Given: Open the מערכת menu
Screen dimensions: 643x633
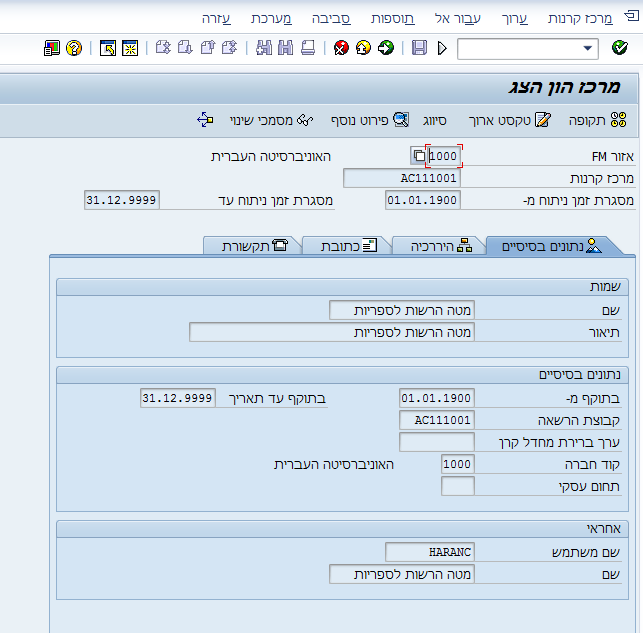Looking at the screenshot, I should (x=271, y=18).
